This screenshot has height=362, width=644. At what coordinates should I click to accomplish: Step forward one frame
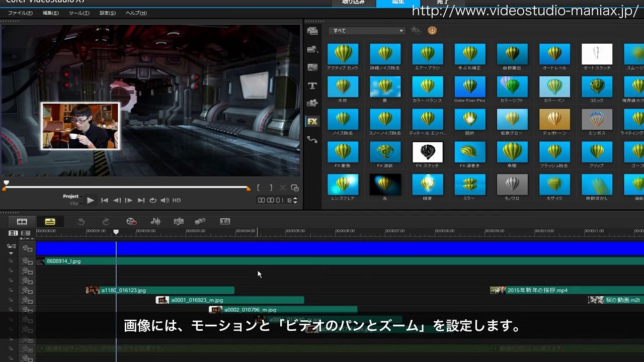click(129, 200)
